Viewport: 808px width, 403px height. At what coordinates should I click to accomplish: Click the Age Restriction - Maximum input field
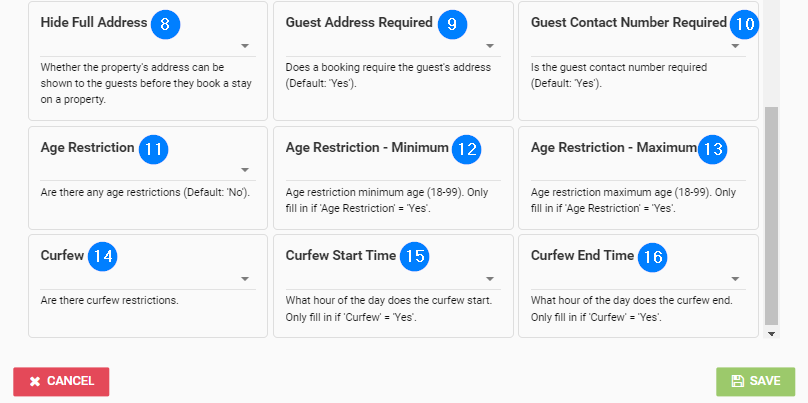tap(638, 172)
